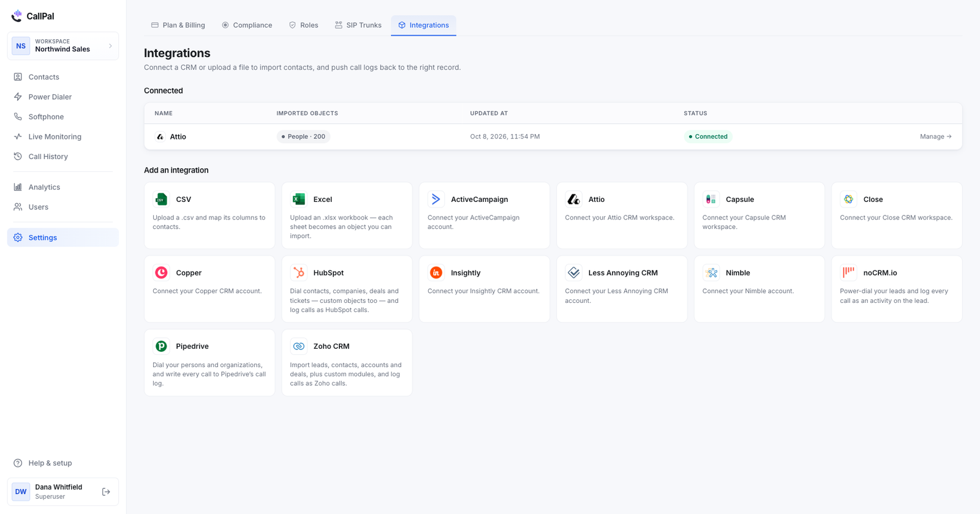Click the Zoho CRM icon

299,346
